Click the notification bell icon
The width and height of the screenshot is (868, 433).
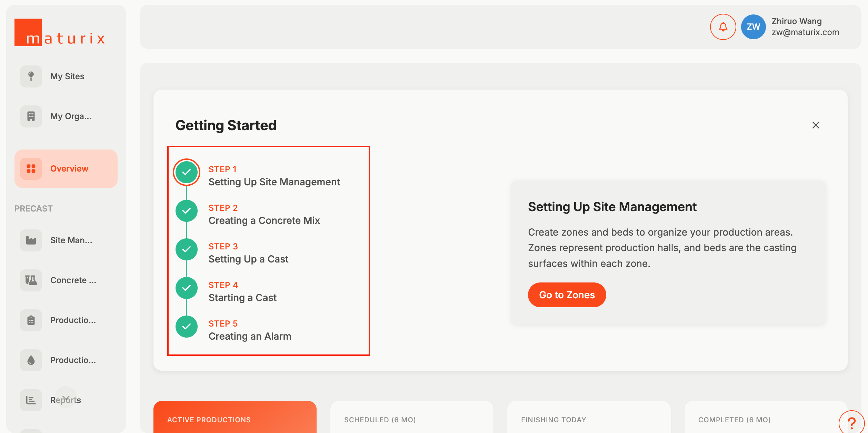tap(723, 27)
